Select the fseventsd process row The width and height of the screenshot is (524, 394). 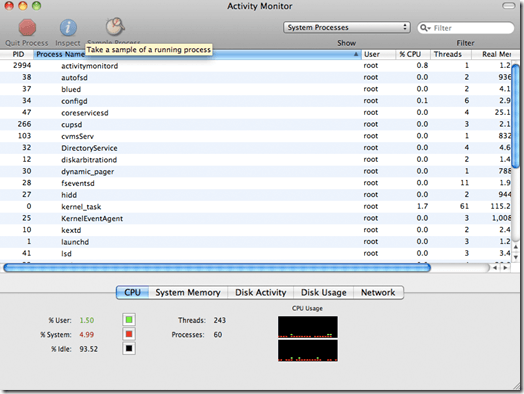coord(256,183)
